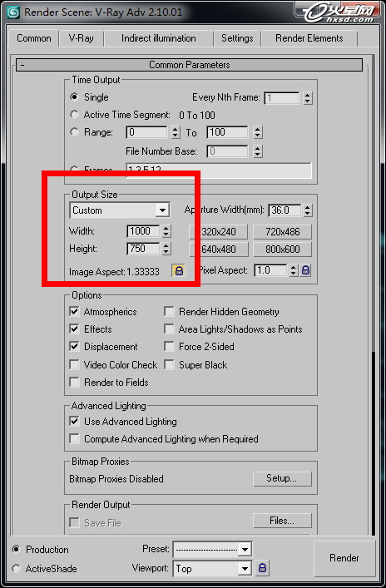Click the 320x240 preset button

coord(218,232)
